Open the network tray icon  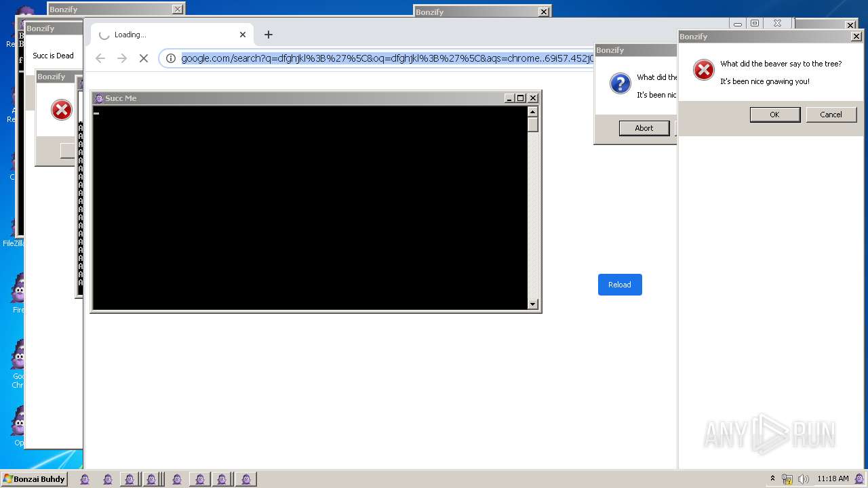click(787, 479)
